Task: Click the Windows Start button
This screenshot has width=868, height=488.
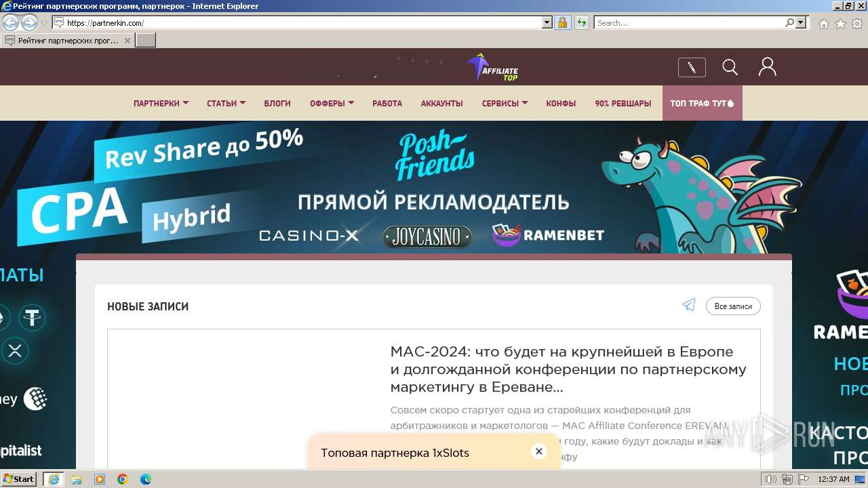Action: click(19, 479)
